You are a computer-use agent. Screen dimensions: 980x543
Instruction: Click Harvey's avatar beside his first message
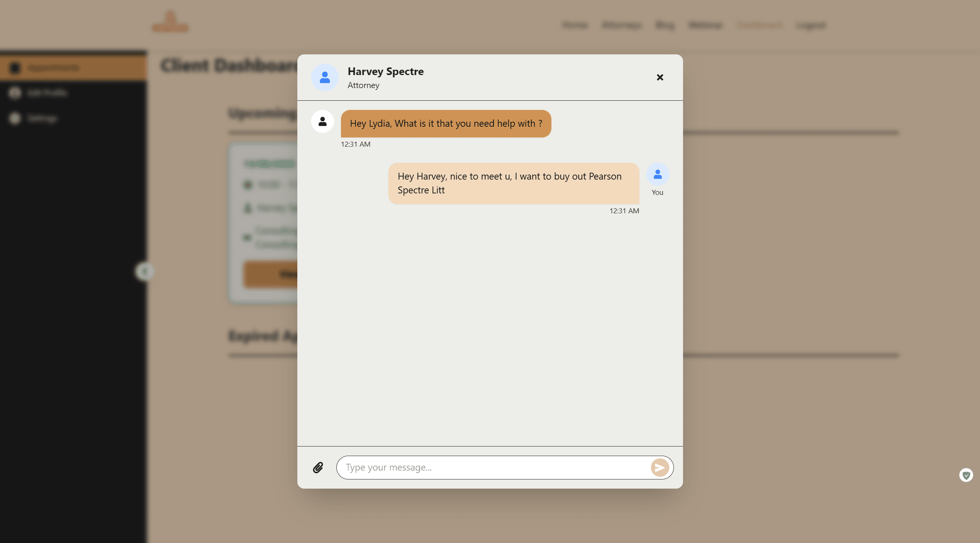click(322, 121)
